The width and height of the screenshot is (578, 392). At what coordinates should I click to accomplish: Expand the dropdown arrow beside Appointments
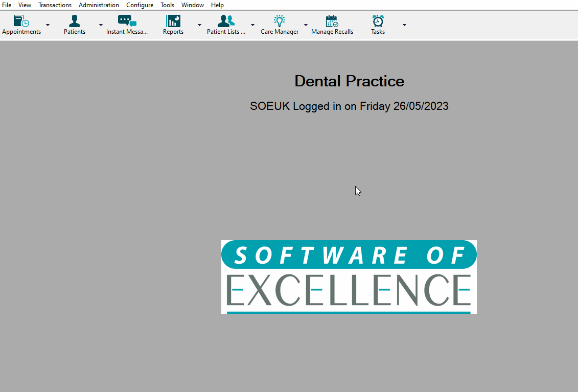(x=48, y=25)
